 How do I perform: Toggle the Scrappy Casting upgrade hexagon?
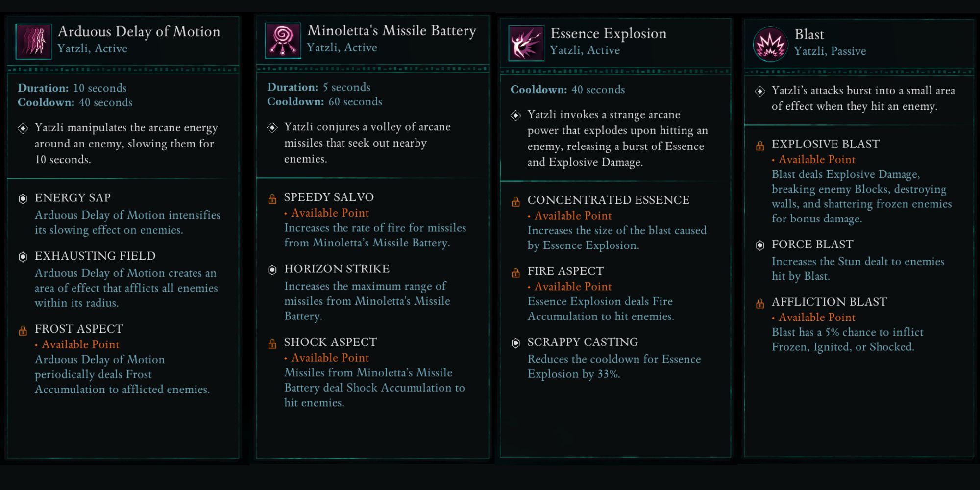click(515, 343)
